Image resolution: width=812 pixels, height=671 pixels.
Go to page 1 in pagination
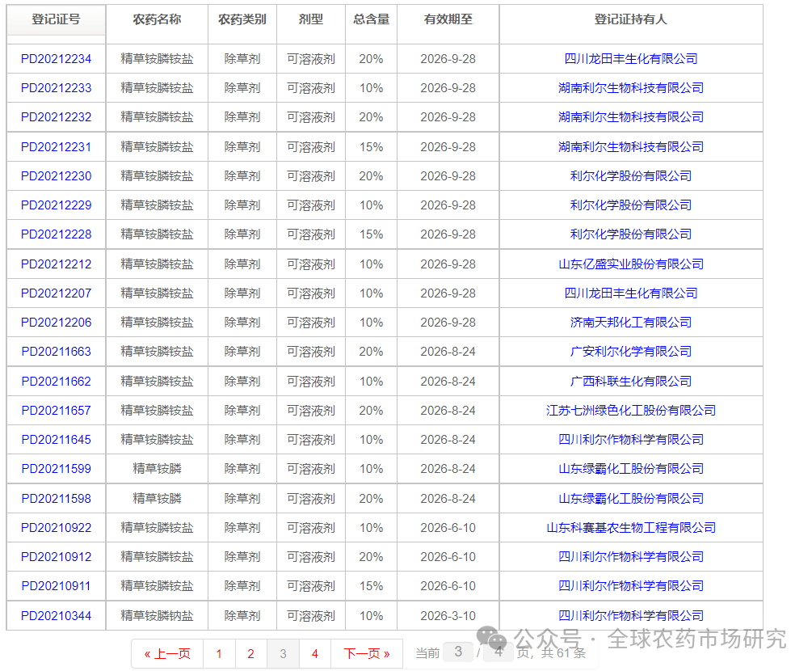tap(218, 653)
